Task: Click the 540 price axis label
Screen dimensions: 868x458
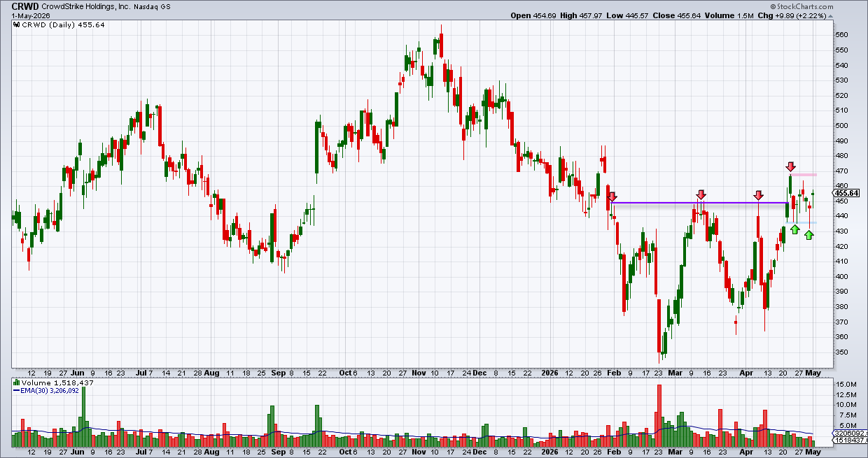Action: pos(842,66)
